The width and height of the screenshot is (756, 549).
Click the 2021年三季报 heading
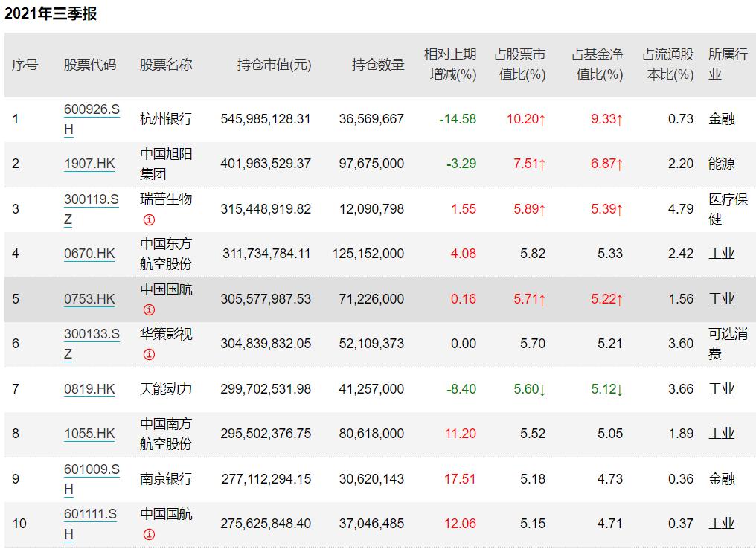click(51, 13)
